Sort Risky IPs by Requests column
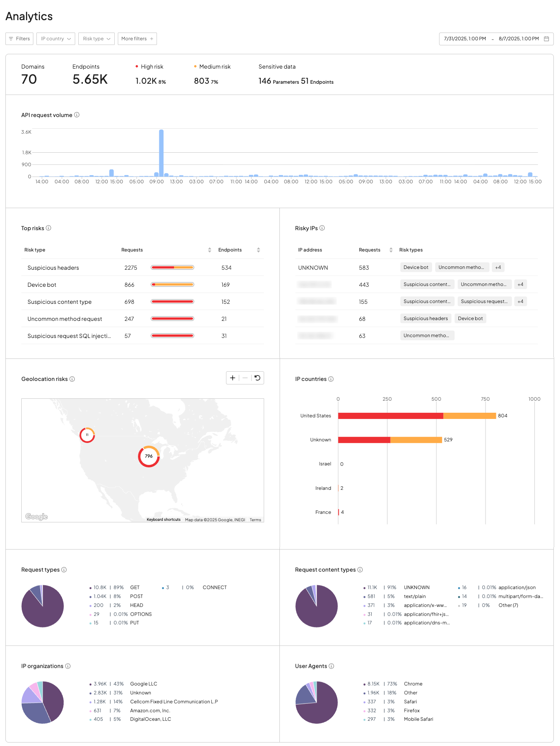 point(391,250)
